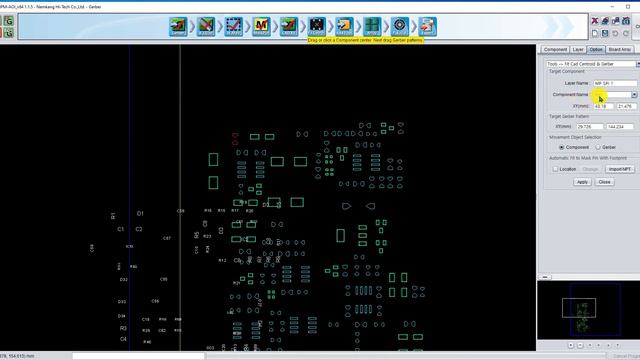
Task: Click the Layer Name input field
Action: click(615, 83)
